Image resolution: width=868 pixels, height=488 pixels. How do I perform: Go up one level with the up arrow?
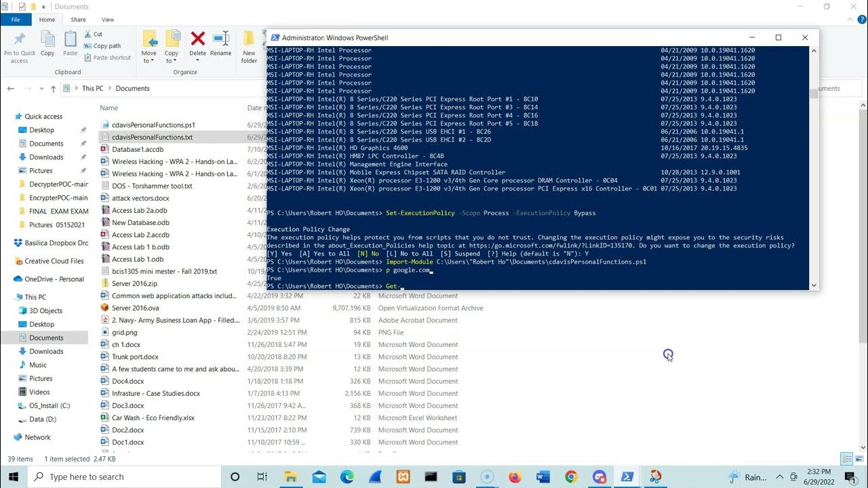(53, 88)
